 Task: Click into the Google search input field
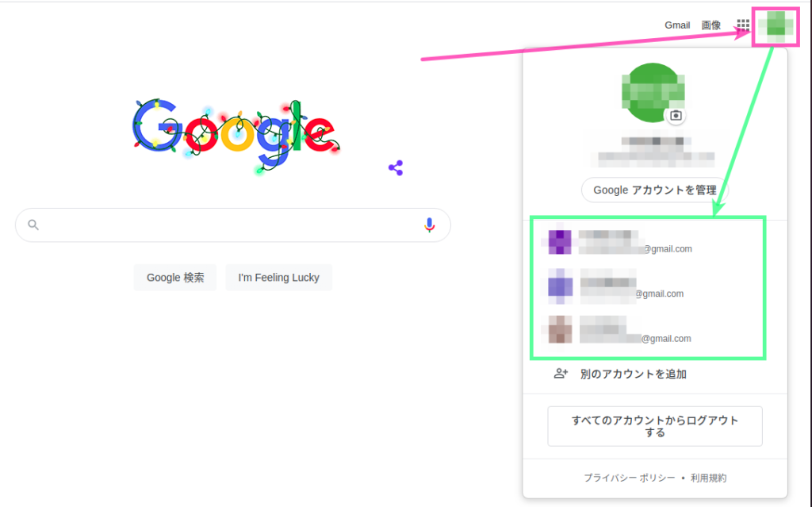coord(233,225)
